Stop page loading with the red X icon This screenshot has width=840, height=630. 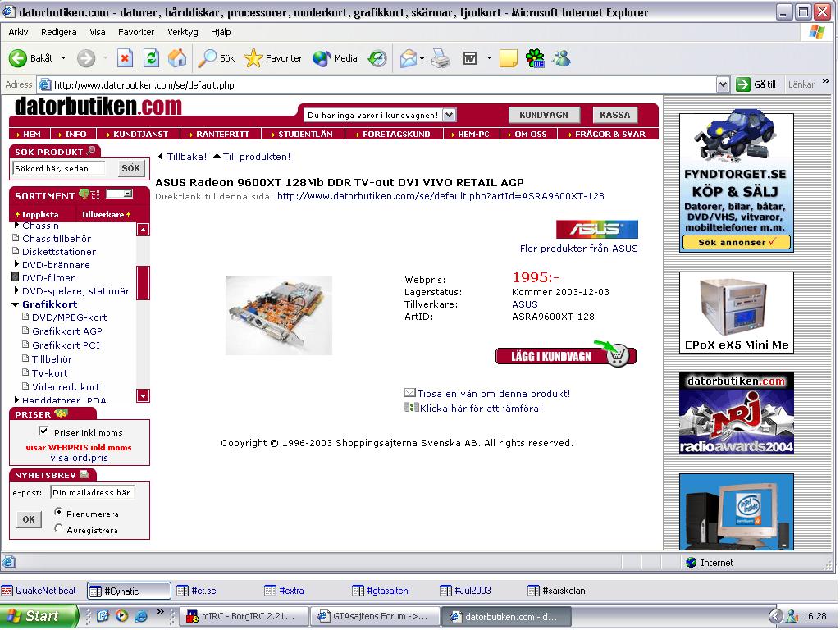point(125,58)
